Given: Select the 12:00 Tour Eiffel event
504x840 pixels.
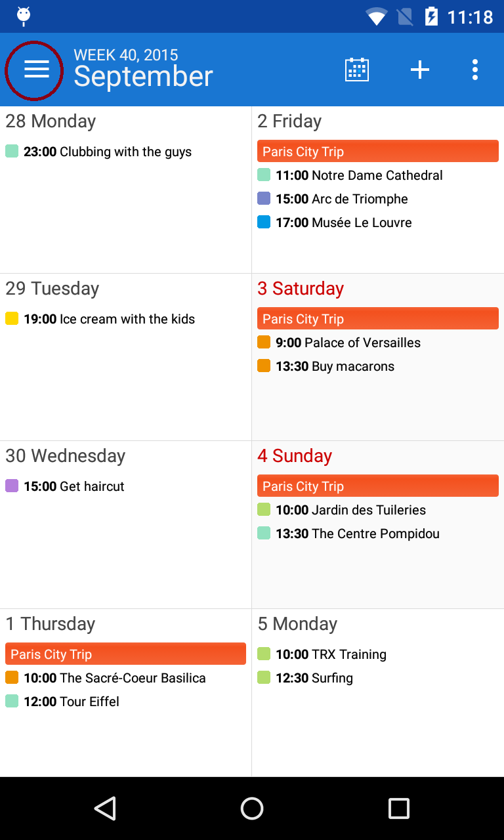Looking at the screenshot, I should pos(72,702).
